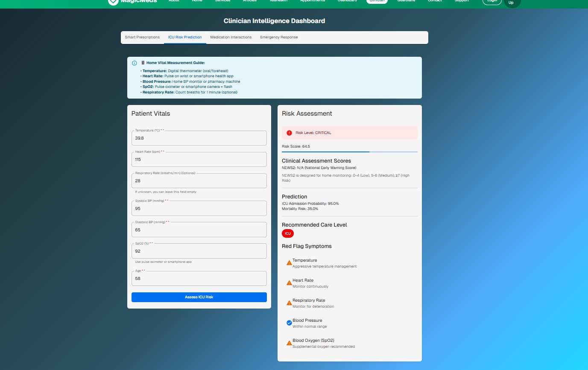Click the Clinician Intelligence Dashboard title
Viewport: 588px width, 370px height.
click(274, 20)
